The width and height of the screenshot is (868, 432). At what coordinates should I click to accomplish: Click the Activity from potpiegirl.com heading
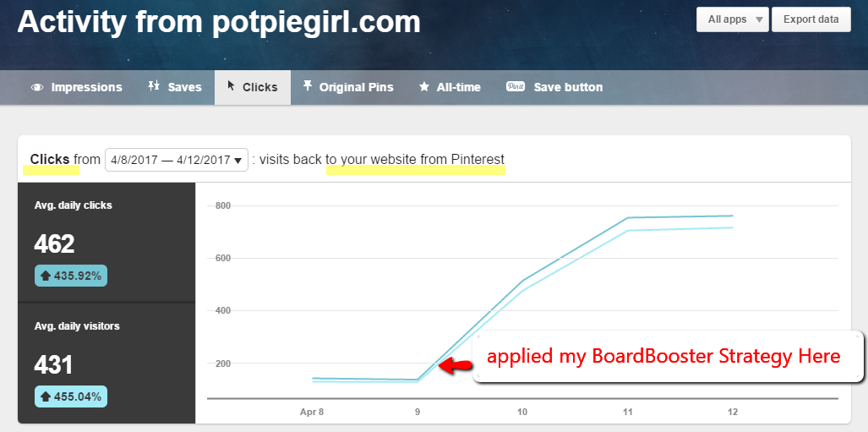[219, 22]
